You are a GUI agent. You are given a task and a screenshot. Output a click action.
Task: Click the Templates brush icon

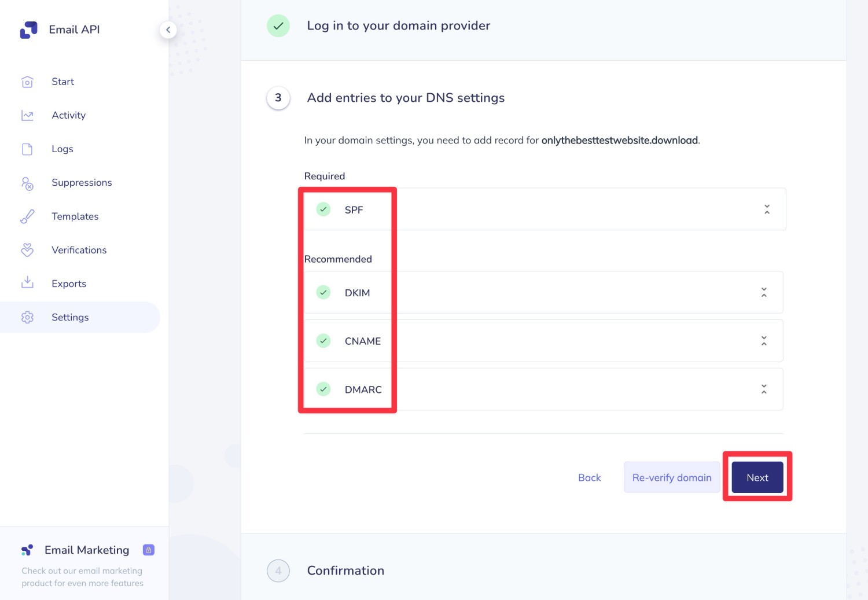(x=27, y=216)
